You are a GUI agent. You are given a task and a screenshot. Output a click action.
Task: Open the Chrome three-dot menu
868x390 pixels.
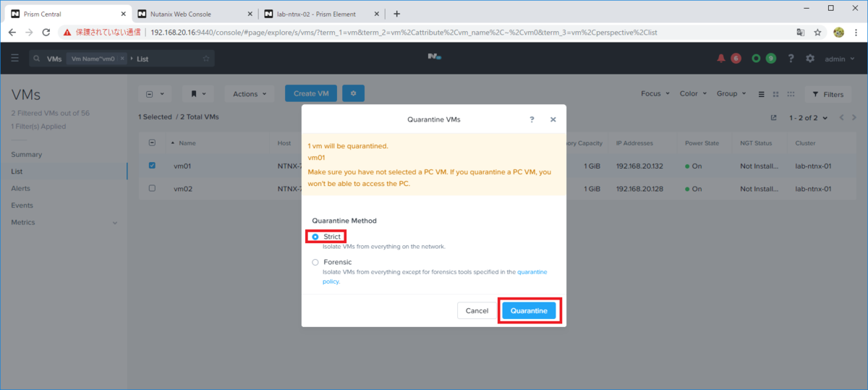pyautogui.click(x=856, y=33)
